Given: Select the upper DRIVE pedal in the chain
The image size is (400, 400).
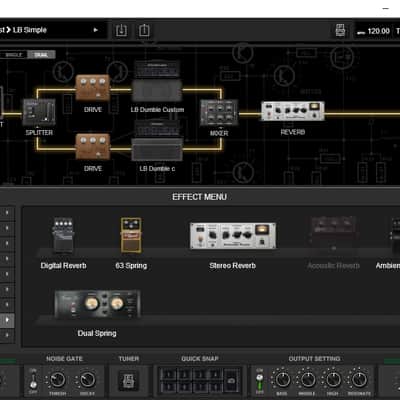Looking at the screenshot, I should click(x=93, y=88).
